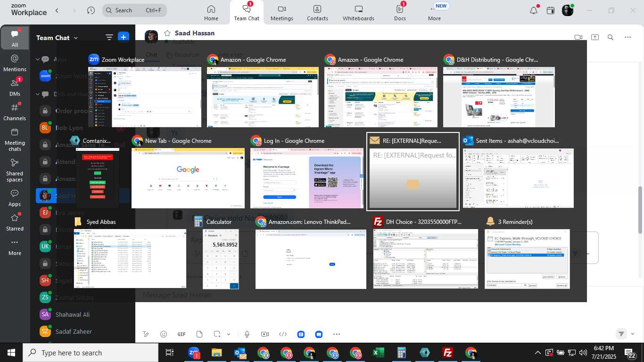Image resolution: width=644 pixels, height=362 pixels.
Task: Open the Apps section in the sidebar
Action: tap(15, 198)
